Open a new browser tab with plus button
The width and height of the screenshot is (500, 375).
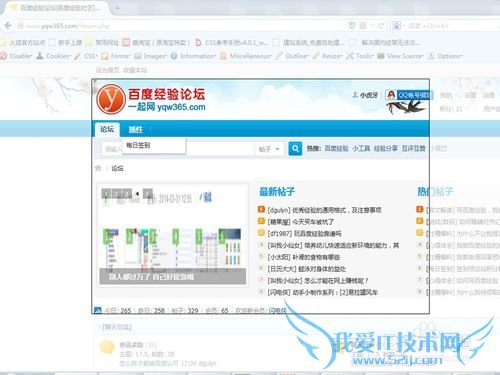click(117, 8)
